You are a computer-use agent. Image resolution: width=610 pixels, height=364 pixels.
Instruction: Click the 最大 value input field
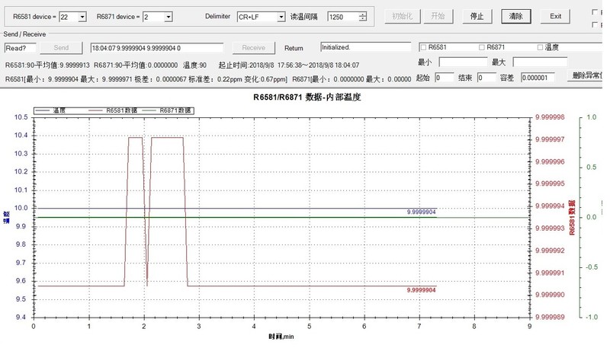pyautogui.click(x=539, y=62)
